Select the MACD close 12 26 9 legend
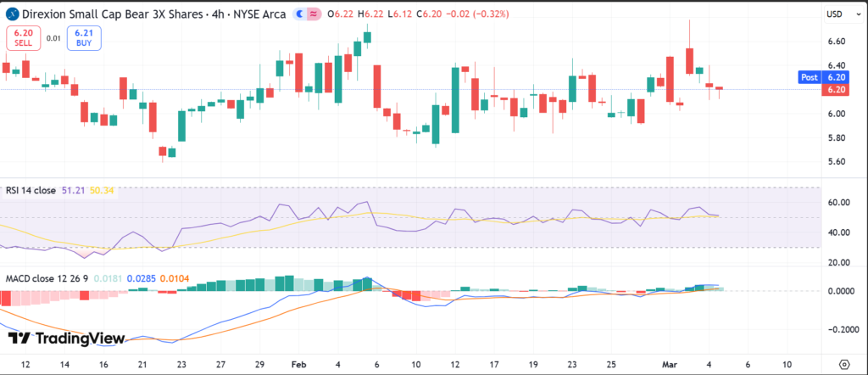Image resolution: width=868 pixels, height=375 pixels. point(46,277)
